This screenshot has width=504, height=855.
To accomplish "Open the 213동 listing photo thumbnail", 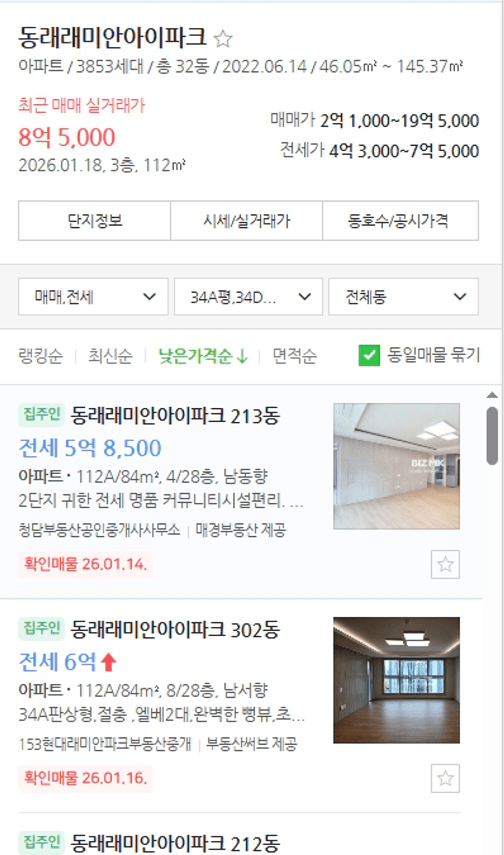I will click(397, 466).
